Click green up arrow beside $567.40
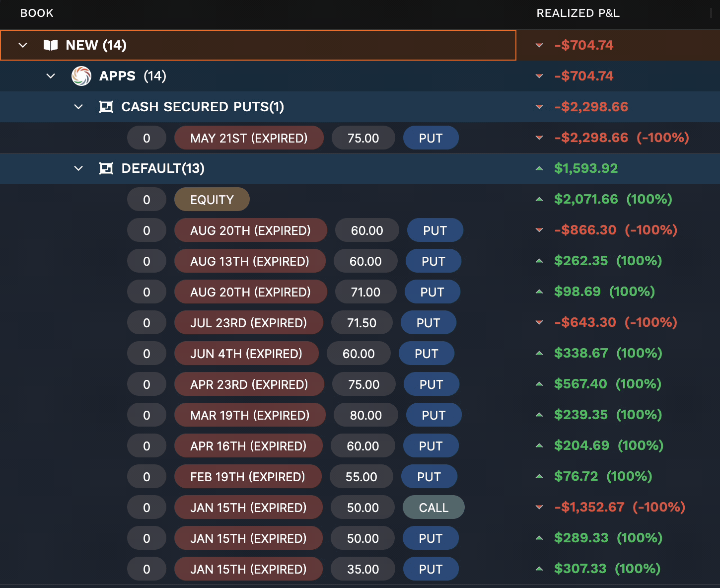Viewport: 720px width, 588px height. (x=539, y=384)
